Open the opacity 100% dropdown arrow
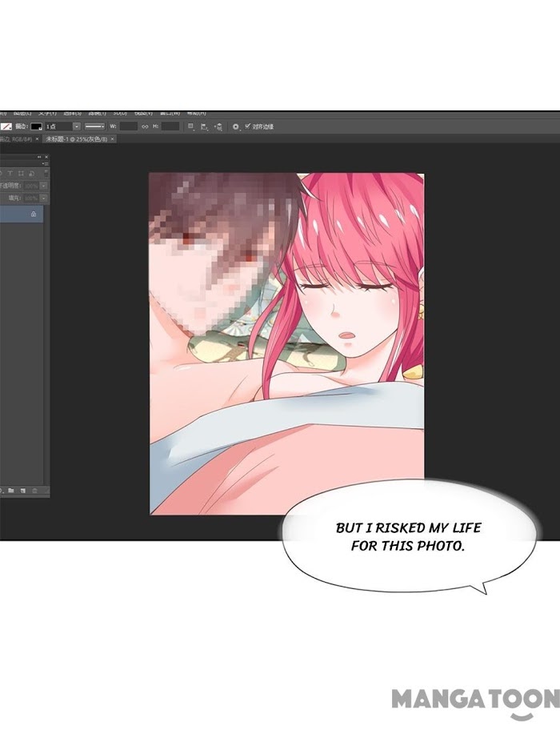The image size is (560, 750). [42, 186]
